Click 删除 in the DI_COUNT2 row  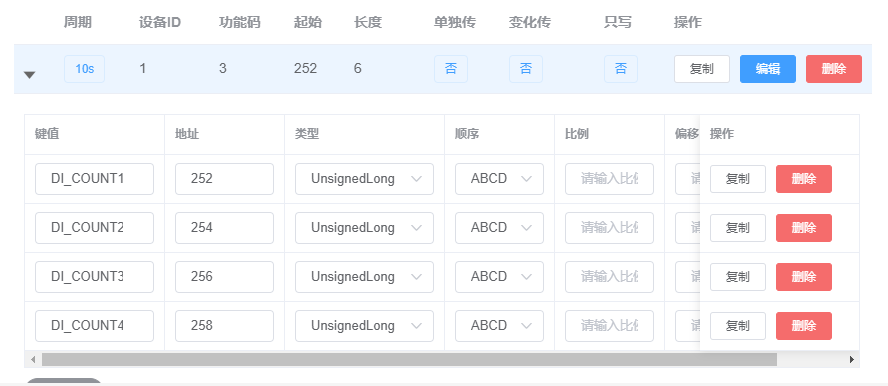point(804,228)
